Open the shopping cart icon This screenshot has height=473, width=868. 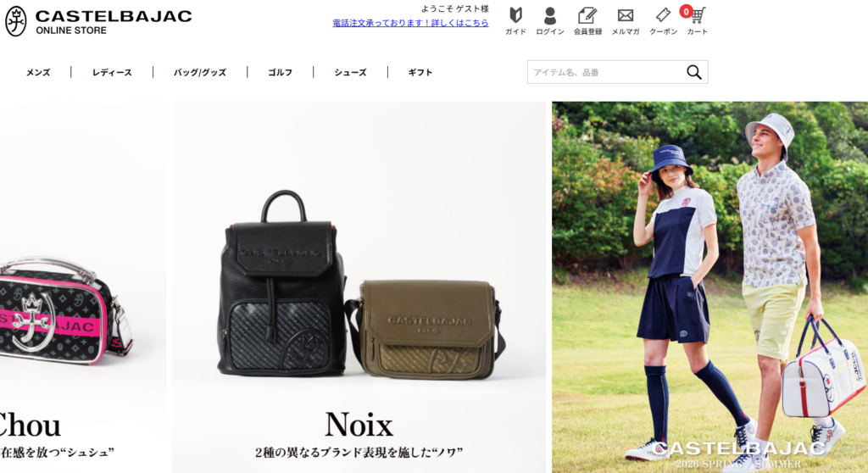697,15
